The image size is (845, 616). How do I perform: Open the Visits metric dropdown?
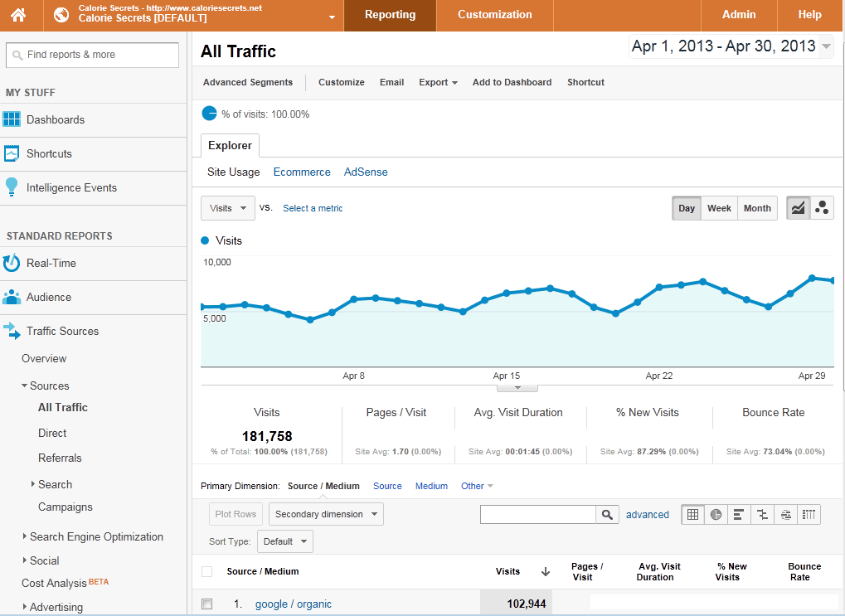pyautogui.click(x=228, y=208)
